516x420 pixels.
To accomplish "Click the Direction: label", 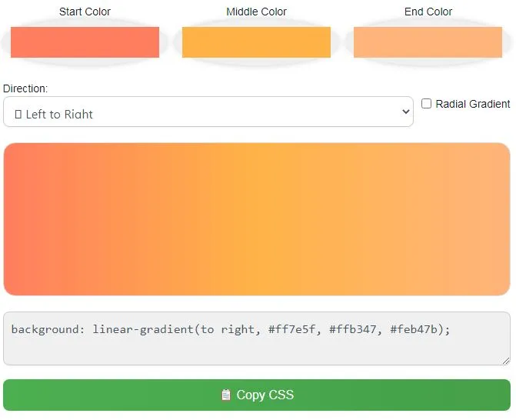I will tap(25, 88).
